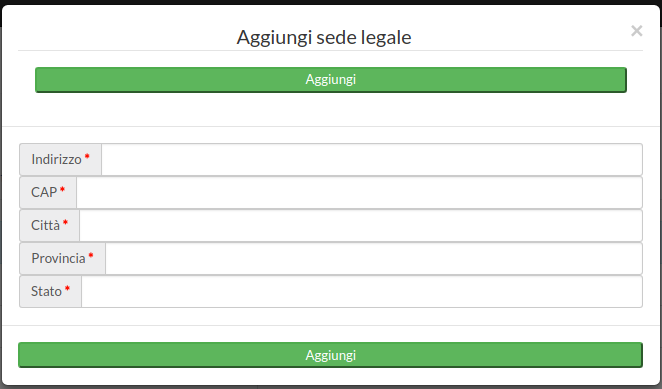Focus the Indirizzo text field
The height and width of the screenshot is (389, 662).
[372, 159]
